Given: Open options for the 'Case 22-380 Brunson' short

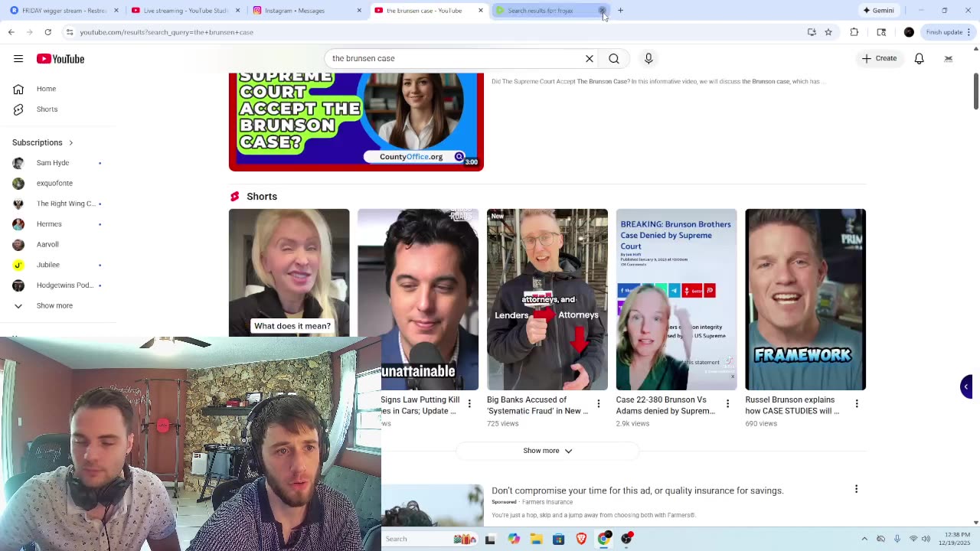Looking at the screenshot, I should click(727, 403).
